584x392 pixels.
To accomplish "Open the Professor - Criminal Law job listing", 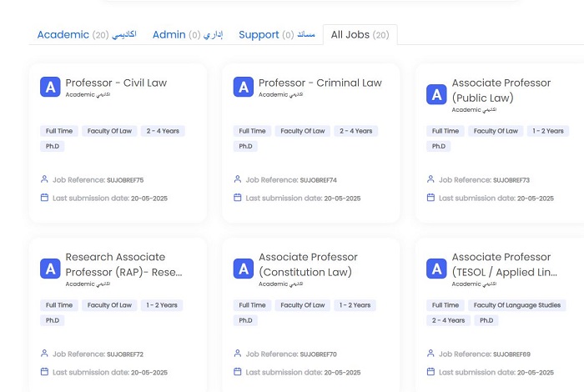I will click(320, 83).
